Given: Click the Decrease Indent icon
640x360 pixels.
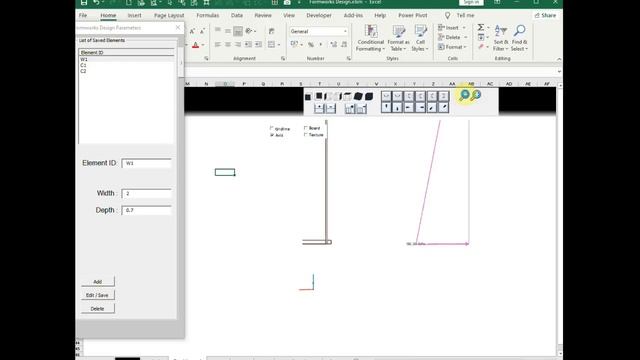Looking at the screenshot, I should coord(248,44).
